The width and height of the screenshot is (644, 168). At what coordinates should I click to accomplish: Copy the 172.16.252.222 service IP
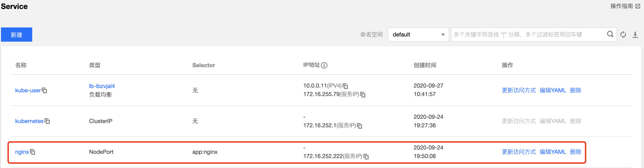click(x=366, y=156)
